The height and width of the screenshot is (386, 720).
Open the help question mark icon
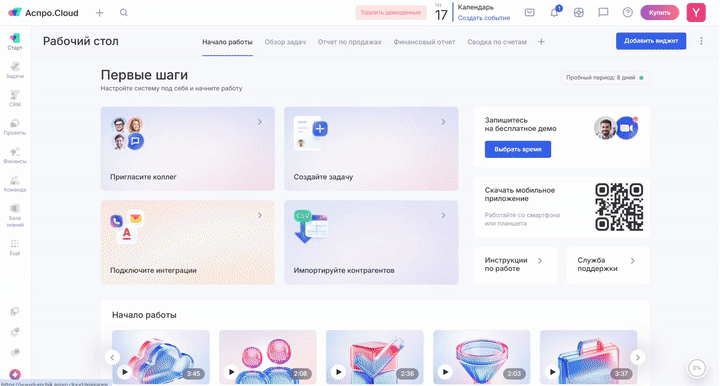point(627,13)
